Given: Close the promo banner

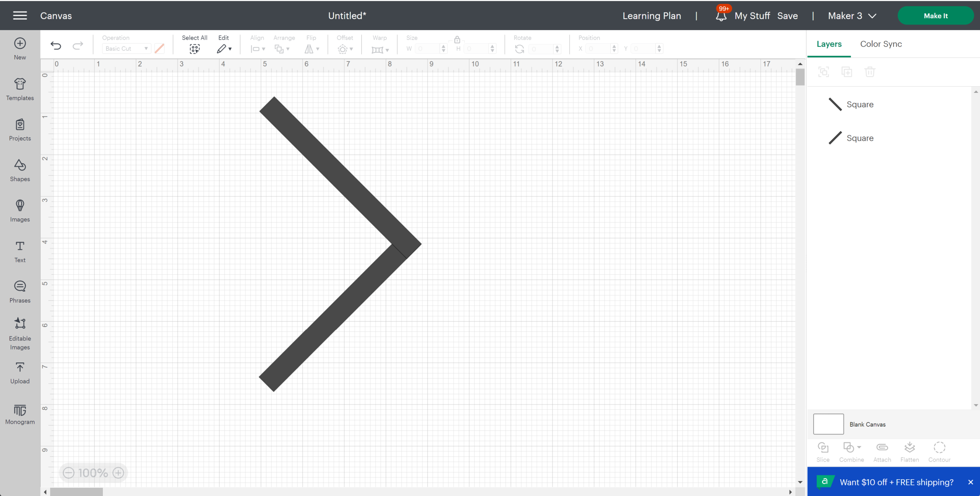Looking at the screenshot, I should [x=970, y=482].
